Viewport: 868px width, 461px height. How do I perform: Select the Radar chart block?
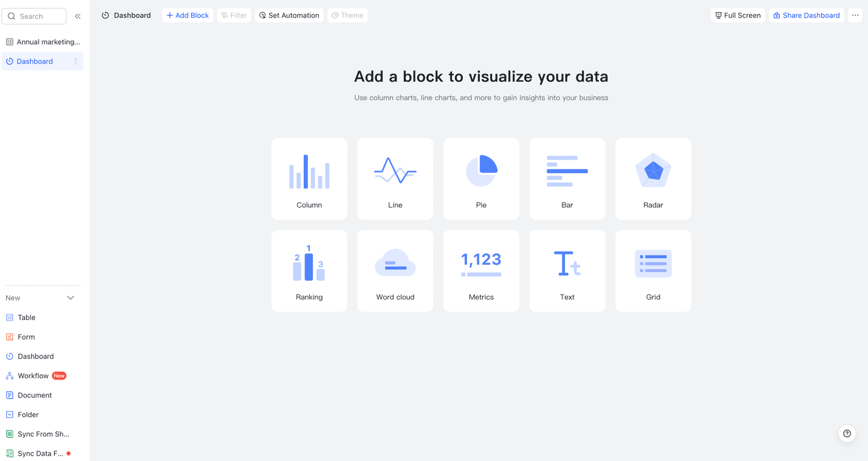tap(653, 179)
